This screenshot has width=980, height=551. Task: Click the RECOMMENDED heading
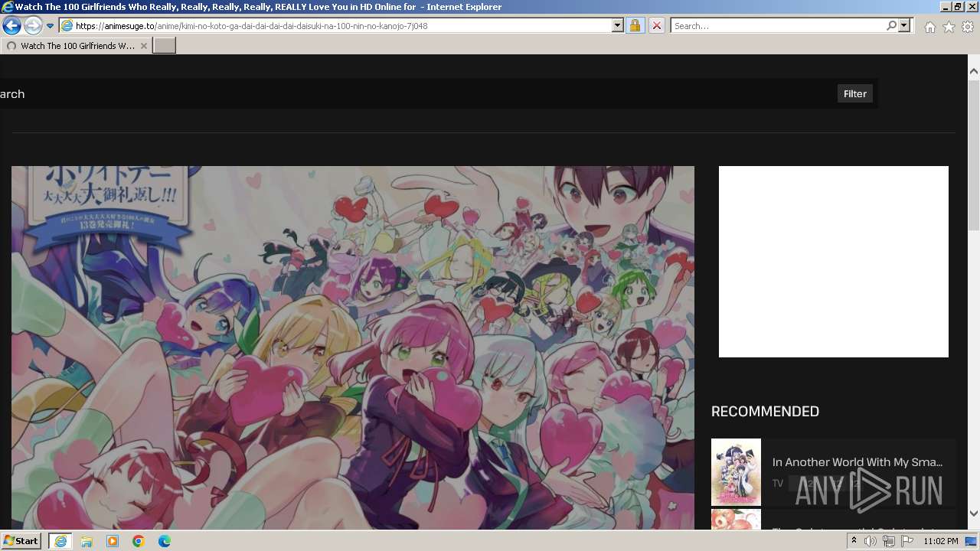coord(765,411)
